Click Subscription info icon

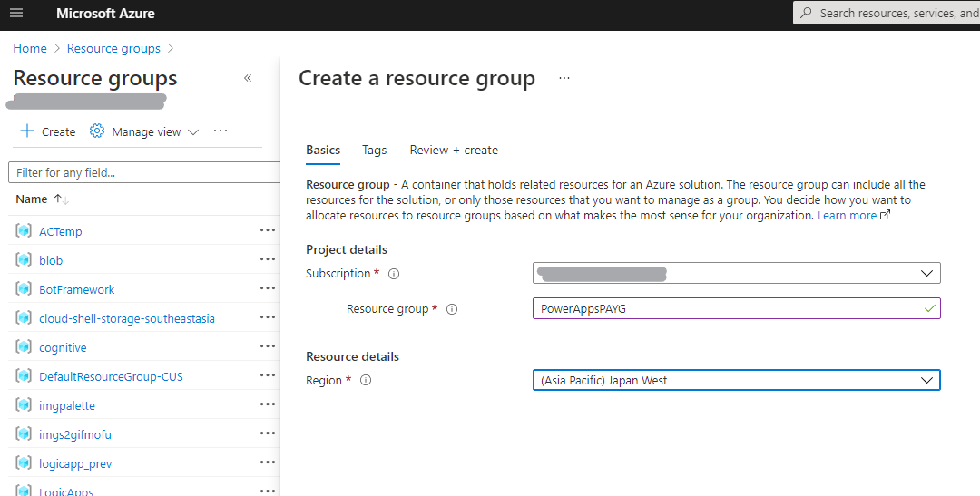coord(394,274)
